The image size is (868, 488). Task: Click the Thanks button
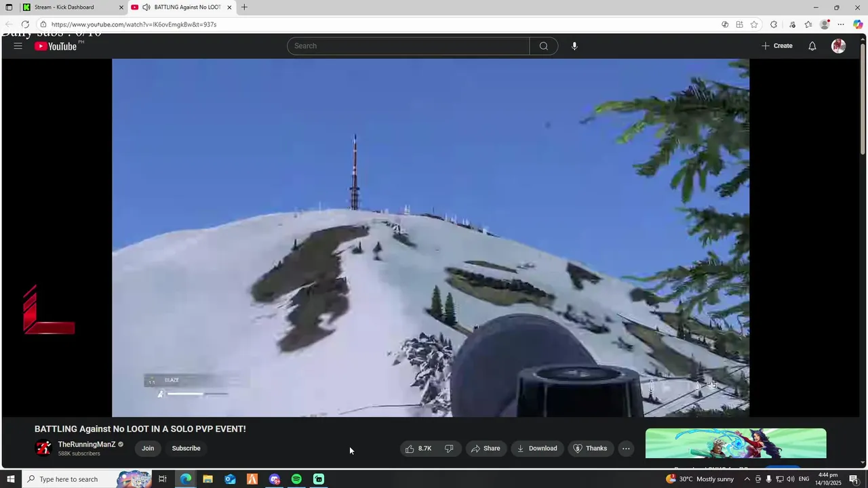pyautogui.click(x=590, y=448)
